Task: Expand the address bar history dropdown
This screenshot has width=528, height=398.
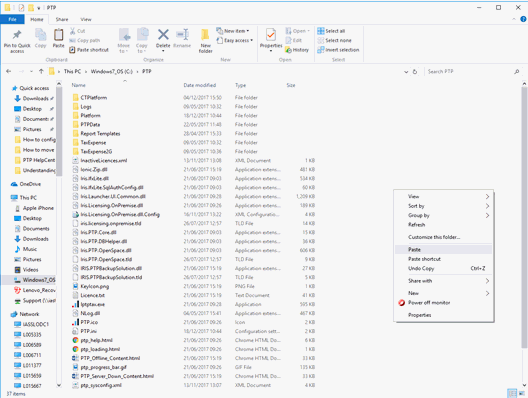Action: point(406,72)
